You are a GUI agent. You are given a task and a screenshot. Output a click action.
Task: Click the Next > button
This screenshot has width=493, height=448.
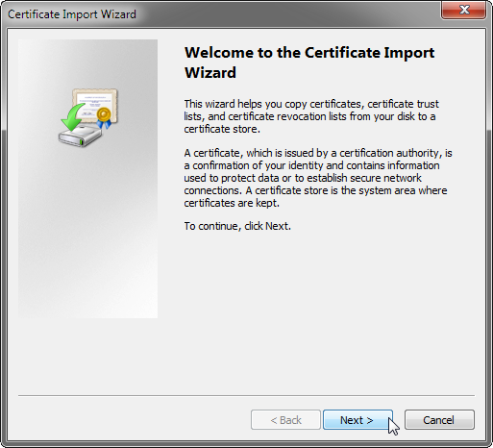(357, 419)
